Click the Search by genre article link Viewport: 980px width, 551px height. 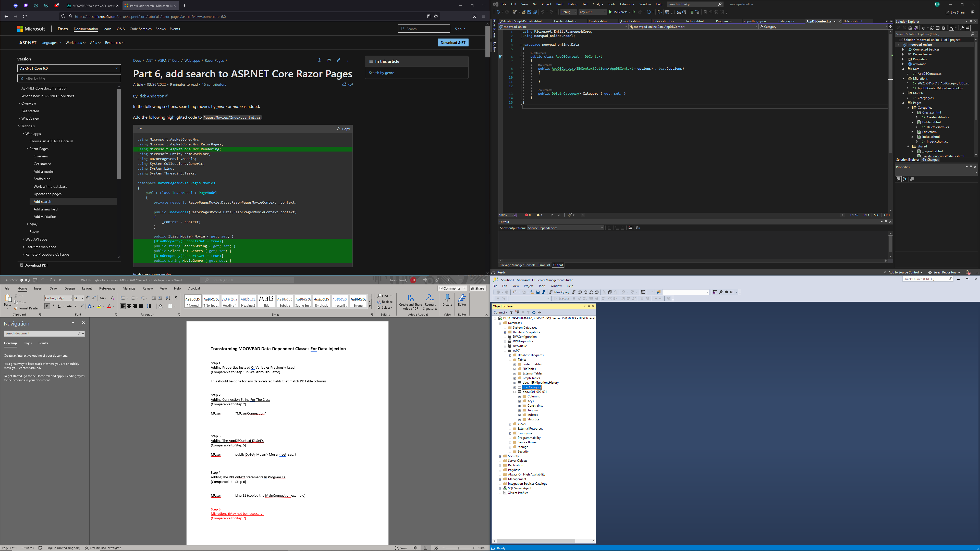[381, 73]
